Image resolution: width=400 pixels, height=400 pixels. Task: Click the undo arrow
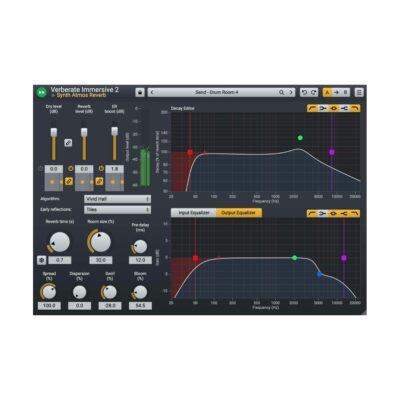point(304,92)
